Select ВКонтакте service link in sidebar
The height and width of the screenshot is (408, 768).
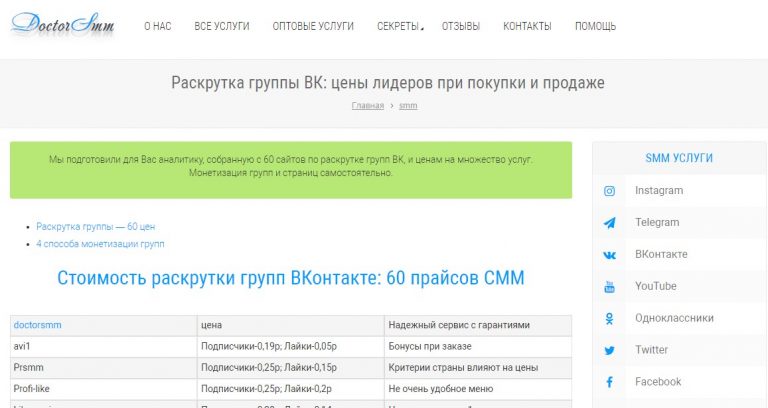point(661,254)
